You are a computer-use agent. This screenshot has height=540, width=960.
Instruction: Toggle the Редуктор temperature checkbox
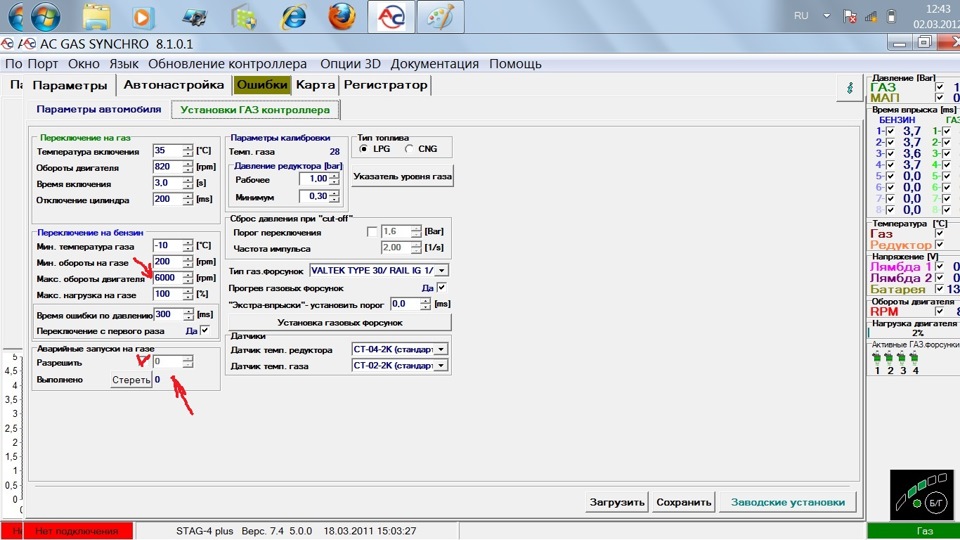(x=940, y=245)
